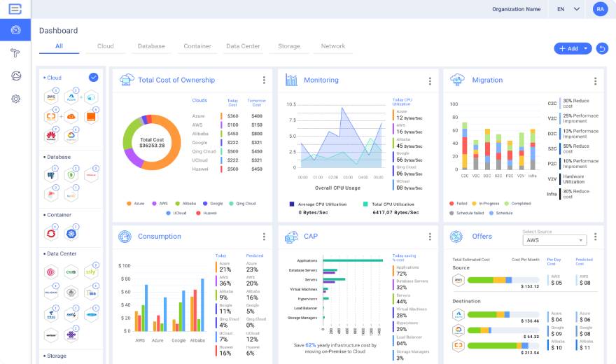Open Monitoring panel kebab menu
The image size is (616, 364).
(x=430, y=81)
